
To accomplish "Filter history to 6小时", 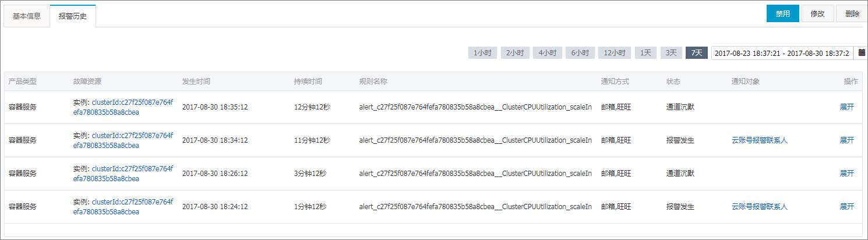I will (x=580, y=53).
